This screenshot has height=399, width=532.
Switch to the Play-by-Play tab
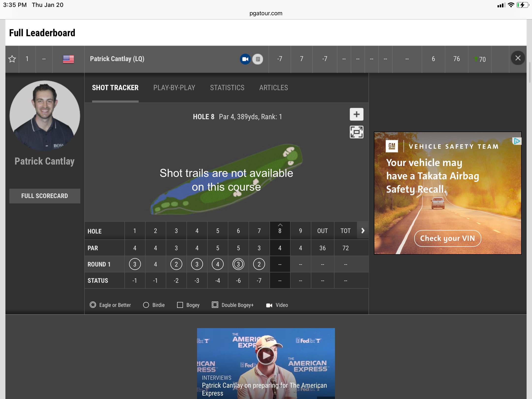click(174, 88)
